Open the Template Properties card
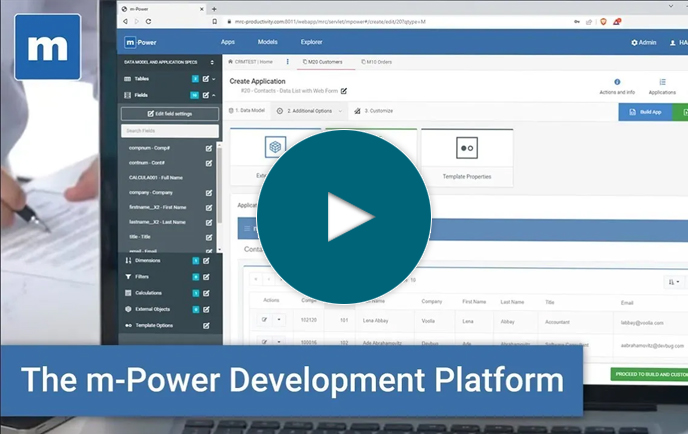The image size is (688, 434). [x=467, y=158]
